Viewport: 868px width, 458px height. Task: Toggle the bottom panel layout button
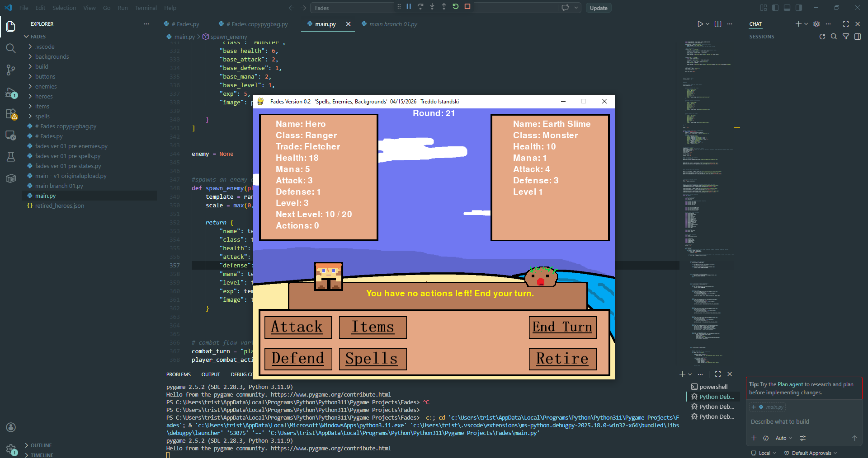click(787, 8)
